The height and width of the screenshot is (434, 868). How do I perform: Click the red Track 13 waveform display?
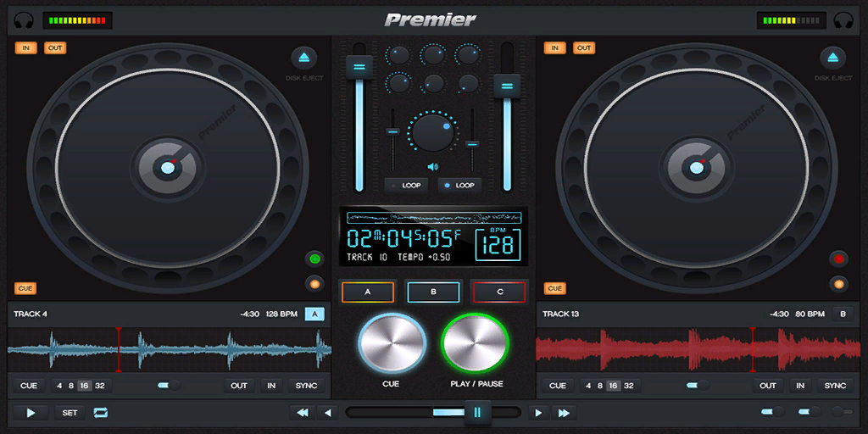point(698,349)
